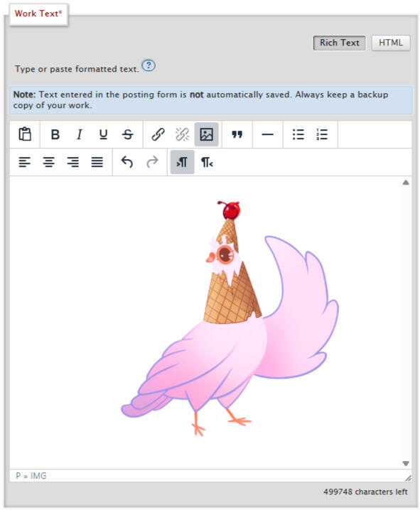The image size is (420, 510).
Task: Create a numbered list
Action: [x=322, y=134]
